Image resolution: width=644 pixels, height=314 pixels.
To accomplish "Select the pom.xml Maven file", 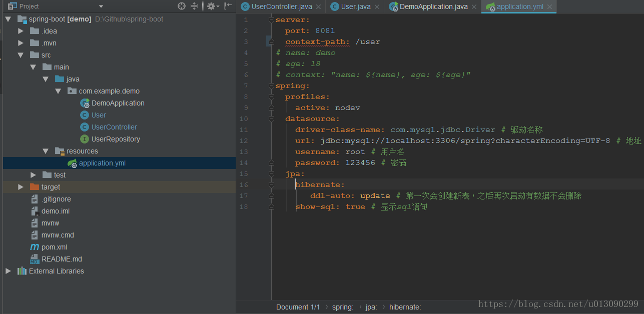I will 54,247.
